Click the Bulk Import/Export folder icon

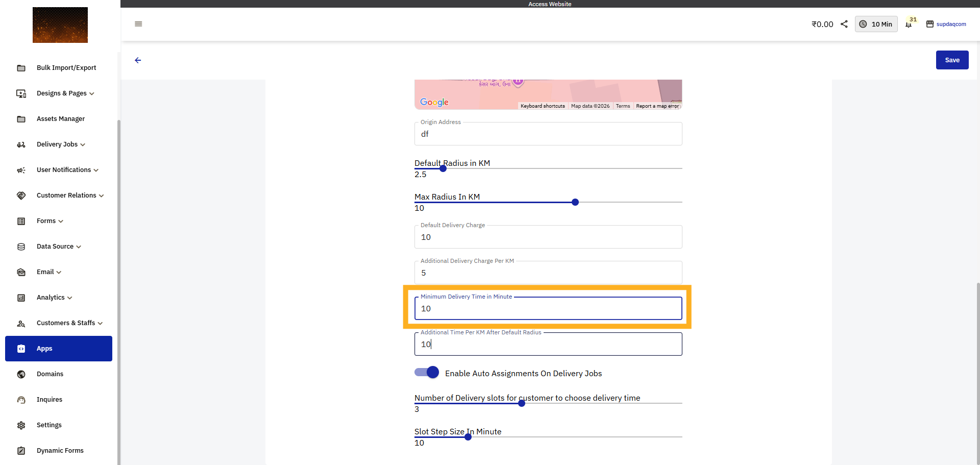[x=21, y=68]
